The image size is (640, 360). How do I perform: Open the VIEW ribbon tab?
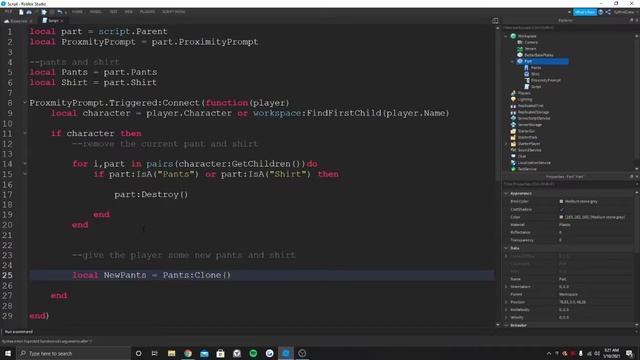tap(129, 12)
